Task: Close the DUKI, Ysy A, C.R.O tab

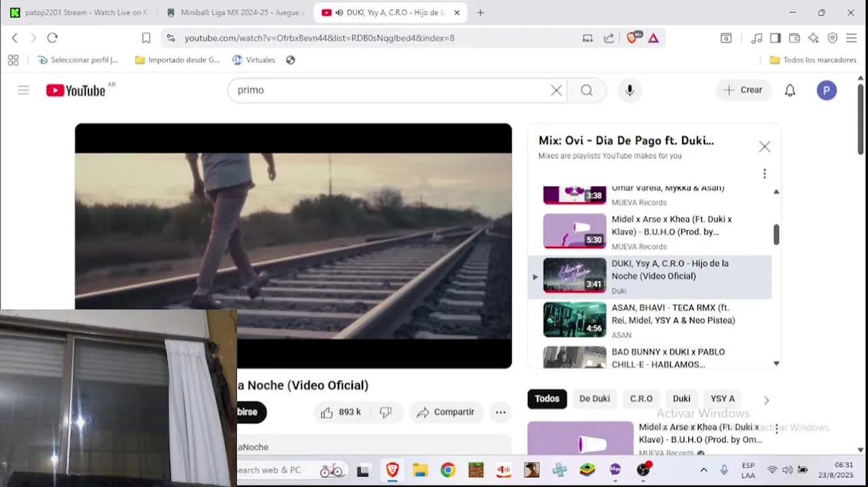Action: point(457,12)
